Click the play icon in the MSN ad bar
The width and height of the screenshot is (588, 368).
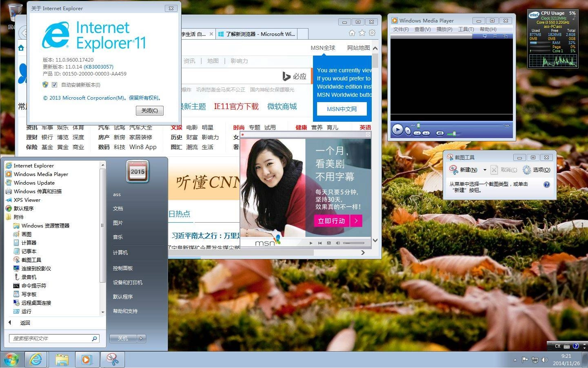pos(311,243)
